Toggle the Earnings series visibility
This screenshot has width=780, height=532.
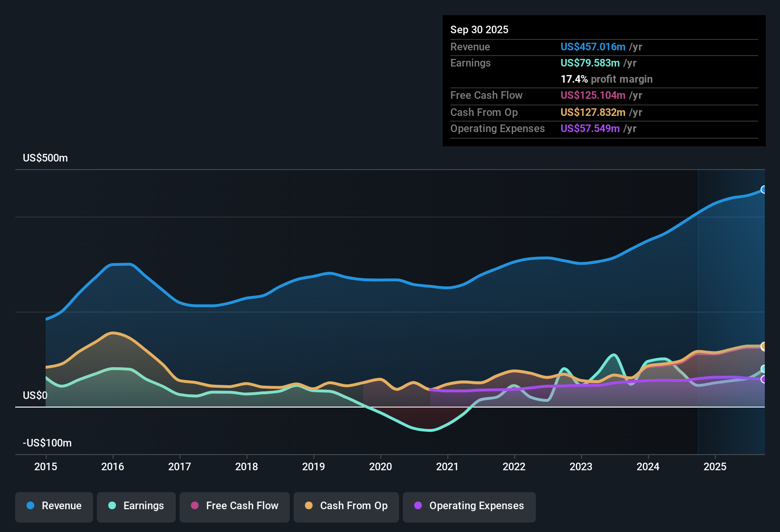(x=136, y=506)
